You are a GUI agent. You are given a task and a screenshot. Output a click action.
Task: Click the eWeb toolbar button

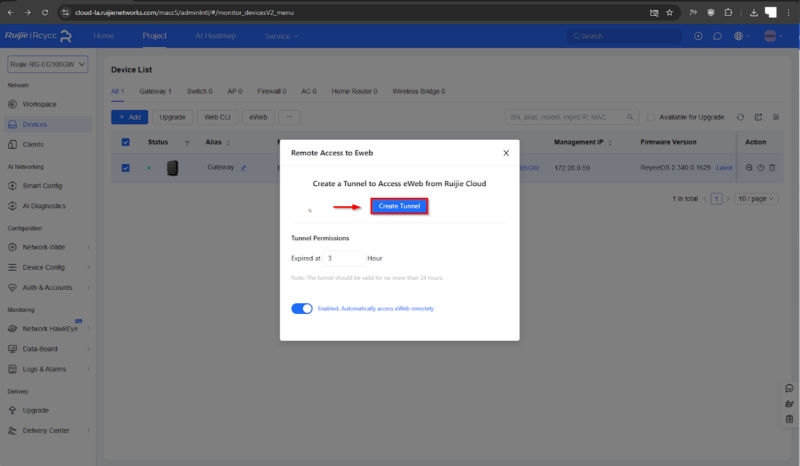tap(258, 117)
